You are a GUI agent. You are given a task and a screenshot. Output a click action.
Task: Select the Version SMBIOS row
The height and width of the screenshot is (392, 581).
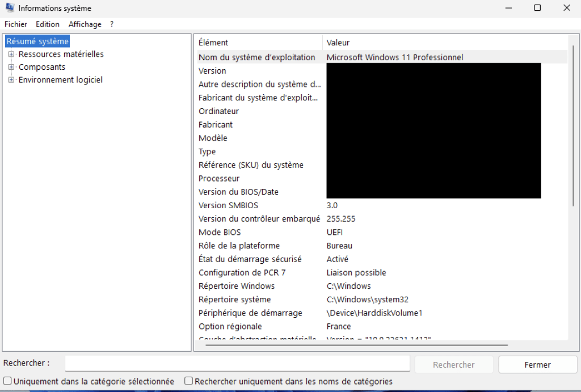point(382,205)
